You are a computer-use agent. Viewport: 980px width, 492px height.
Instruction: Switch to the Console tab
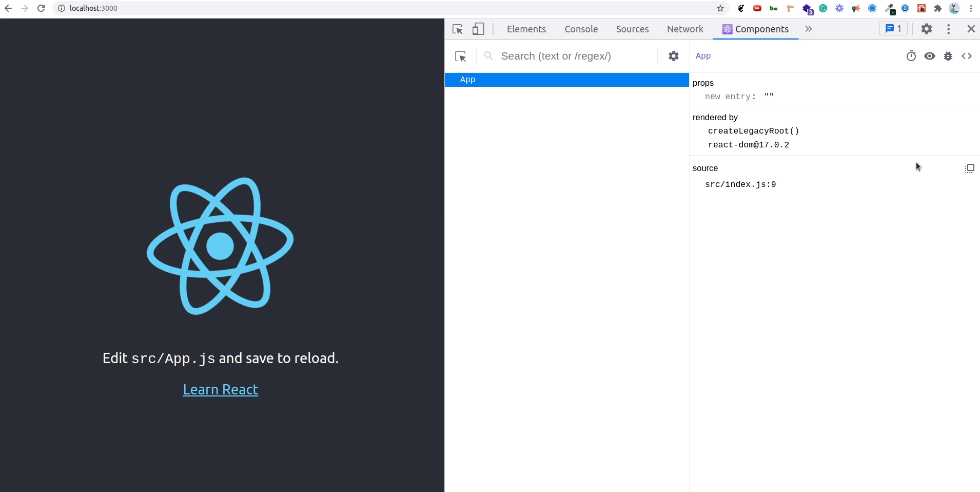pyautogui.click(x=581, y=29)
